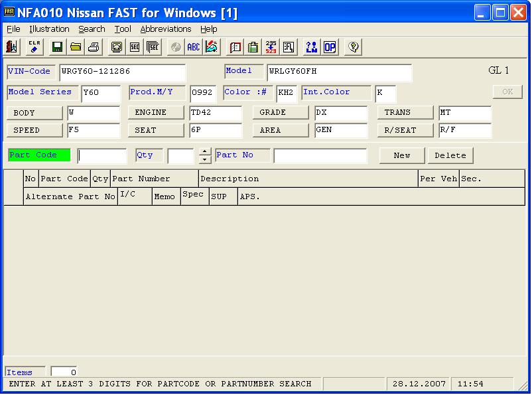Click the Items count field
Screen dimensions: 532x395
pyautogui.click(x=64, y=372)
